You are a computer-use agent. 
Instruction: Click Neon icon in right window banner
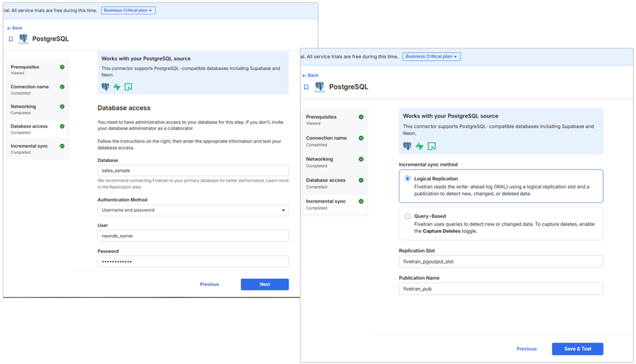pos(432,146)
